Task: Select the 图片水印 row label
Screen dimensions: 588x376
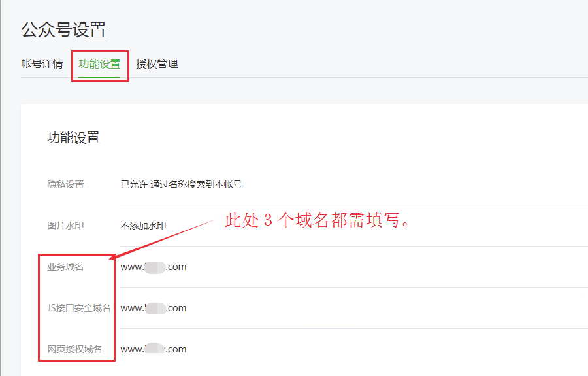Action: pos(65,226)
